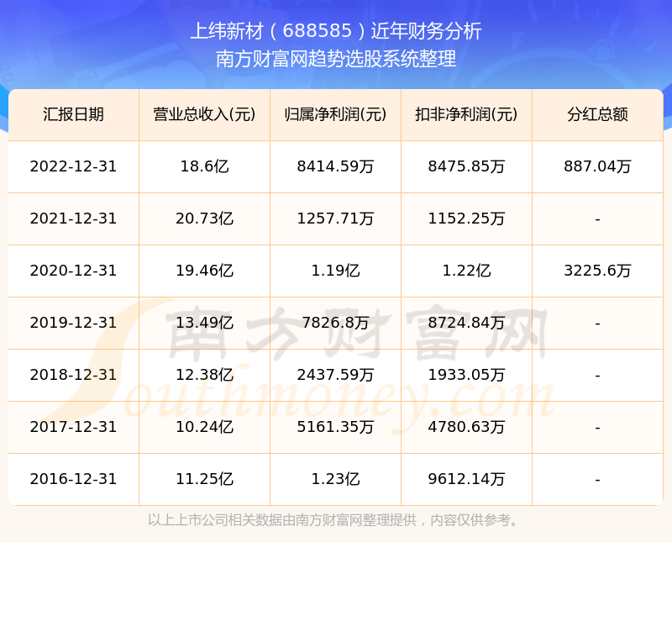The height and width of the screenshot is (637, 672).
Task: Click the value 4780.63万
Action: (466, 427)
